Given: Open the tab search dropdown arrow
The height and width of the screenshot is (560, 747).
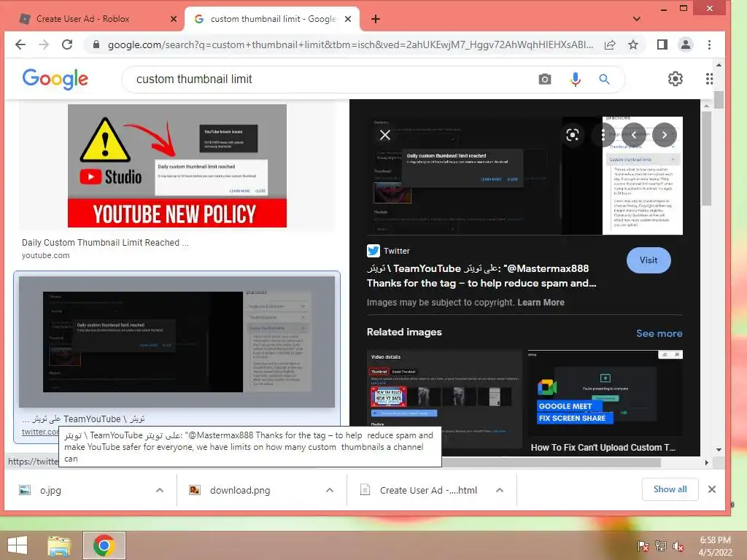Looking at the screenshot, I should [x=636, y=19].
